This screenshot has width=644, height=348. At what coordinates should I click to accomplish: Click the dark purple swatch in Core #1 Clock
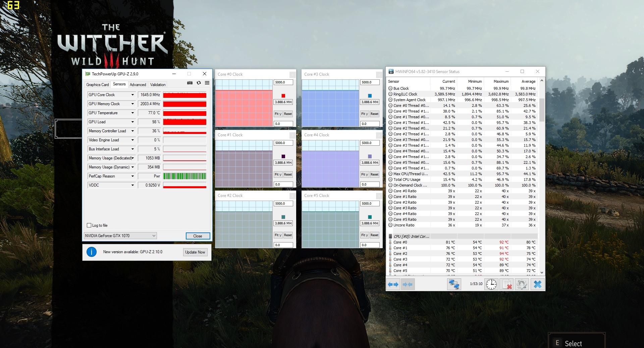coord(283,156)
